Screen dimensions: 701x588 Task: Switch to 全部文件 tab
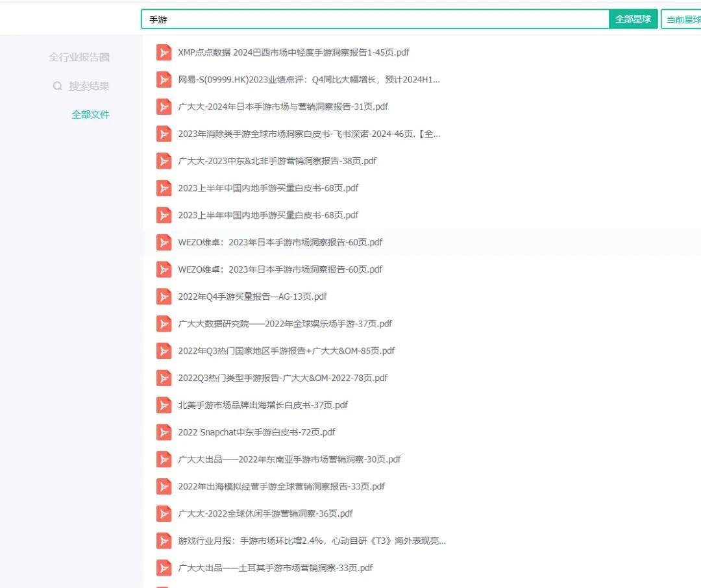[90, 115]
